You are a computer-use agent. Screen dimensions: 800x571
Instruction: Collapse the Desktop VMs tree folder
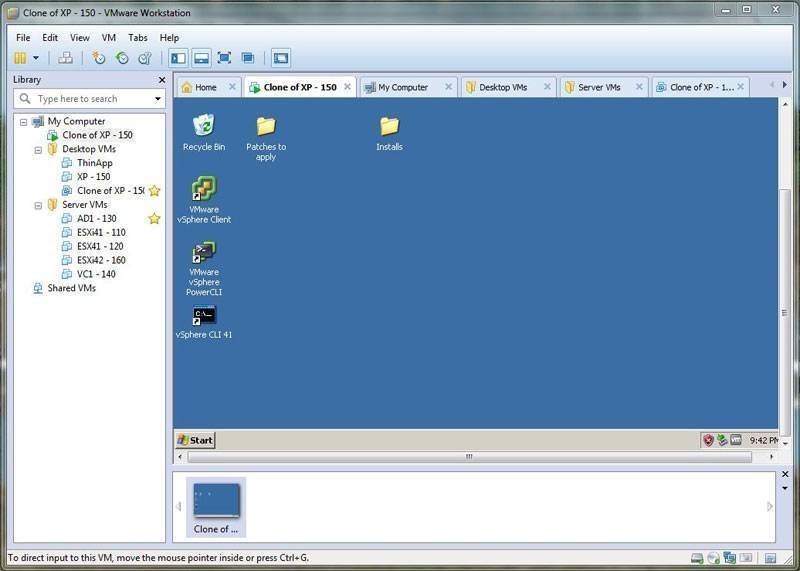38,150
